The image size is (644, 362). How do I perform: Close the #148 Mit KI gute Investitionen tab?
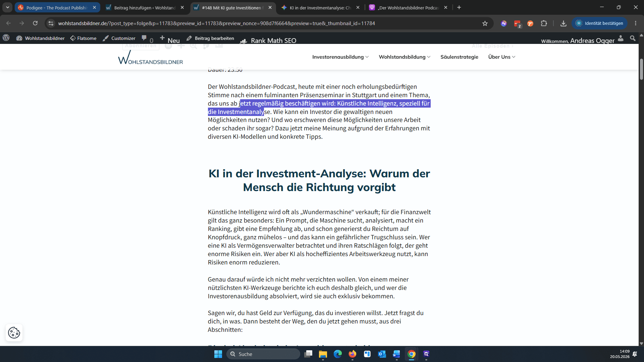(x=270, y=7)
